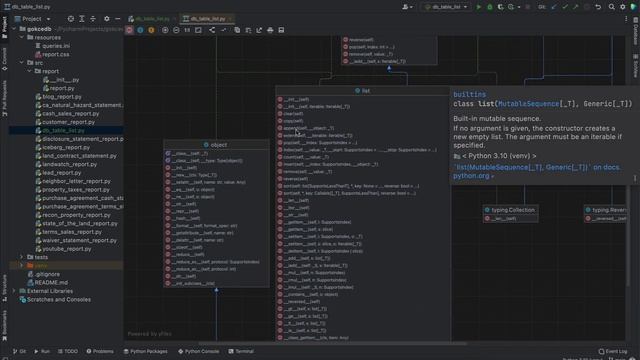
Task: Collapse the gokcedb project root
Action: pos(14,29)
